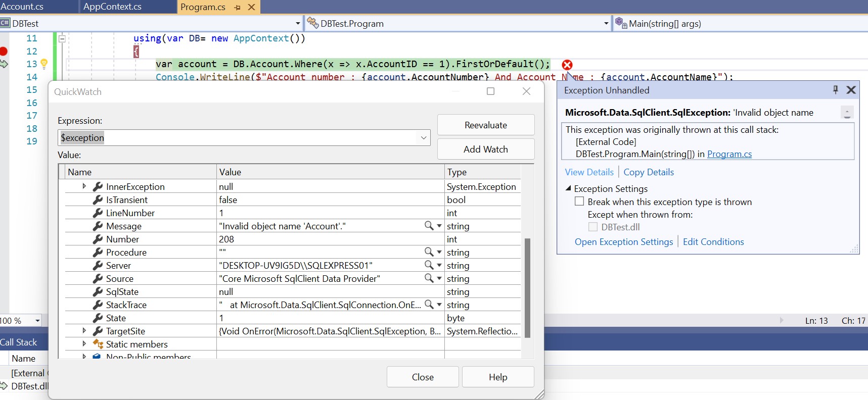This screenshot has width=868, height=400.
Task: Click the Reevaluate button
Action: tap(485, 125)
